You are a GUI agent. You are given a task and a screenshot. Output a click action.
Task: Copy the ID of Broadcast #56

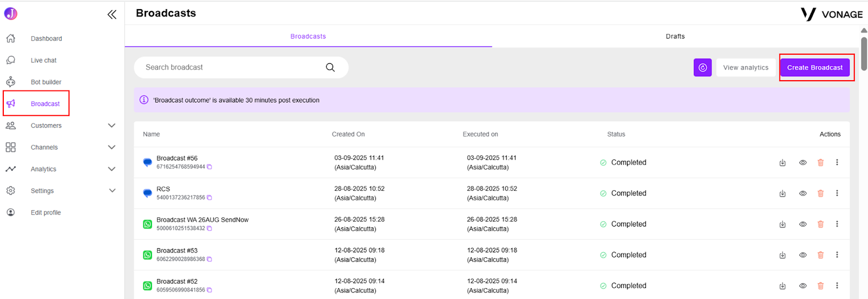[x=209, y=167]
